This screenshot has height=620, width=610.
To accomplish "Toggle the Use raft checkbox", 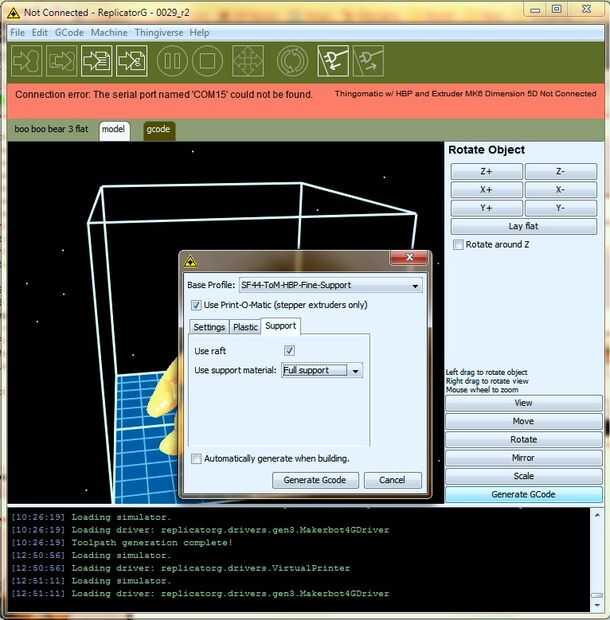I will pos(289,350).
